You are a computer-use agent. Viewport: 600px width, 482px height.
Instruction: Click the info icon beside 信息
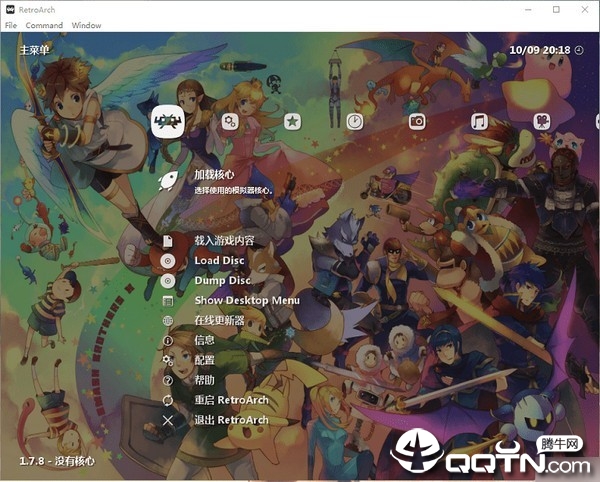pos(168,340)
